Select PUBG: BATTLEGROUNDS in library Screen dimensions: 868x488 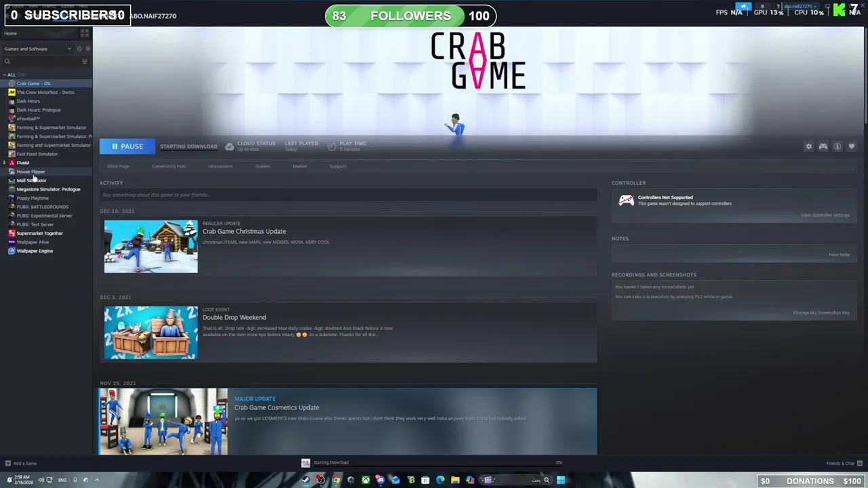click(46, 207)
